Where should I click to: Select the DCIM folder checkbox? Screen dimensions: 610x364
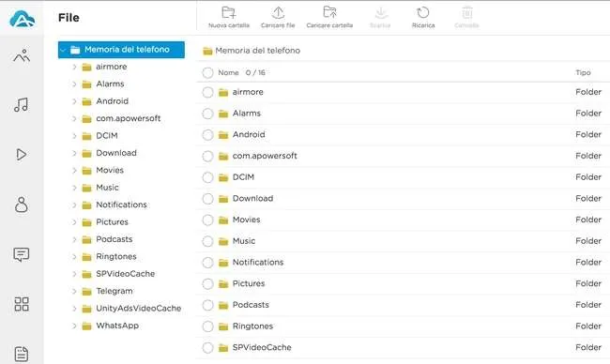click(x=207, y=177)
